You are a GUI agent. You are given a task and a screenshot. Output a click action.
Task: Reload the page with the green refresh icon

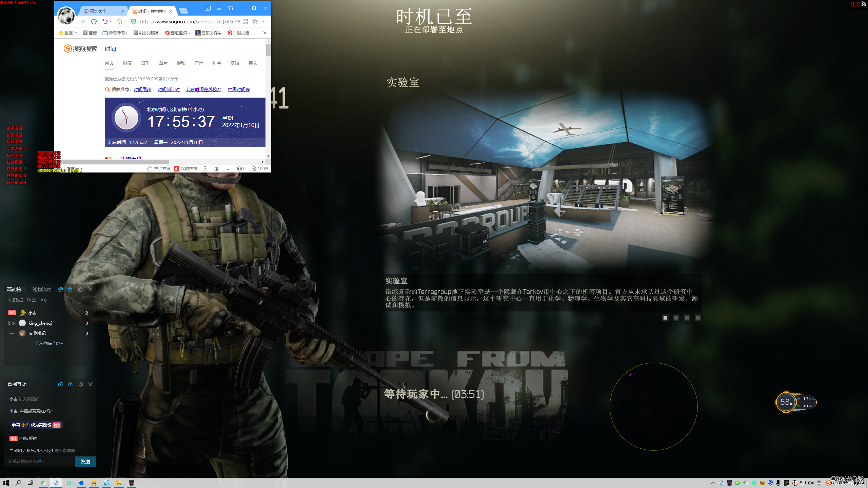point(94,22)
